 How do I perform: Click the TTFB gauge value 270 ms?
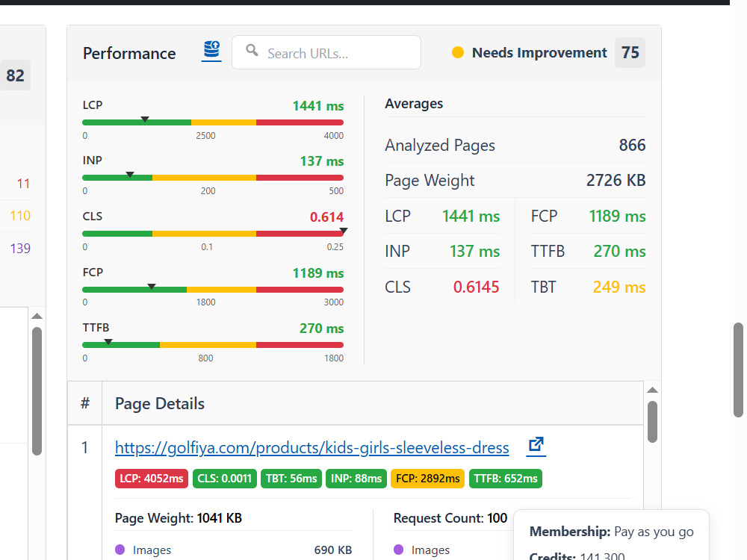pos(321,329)
